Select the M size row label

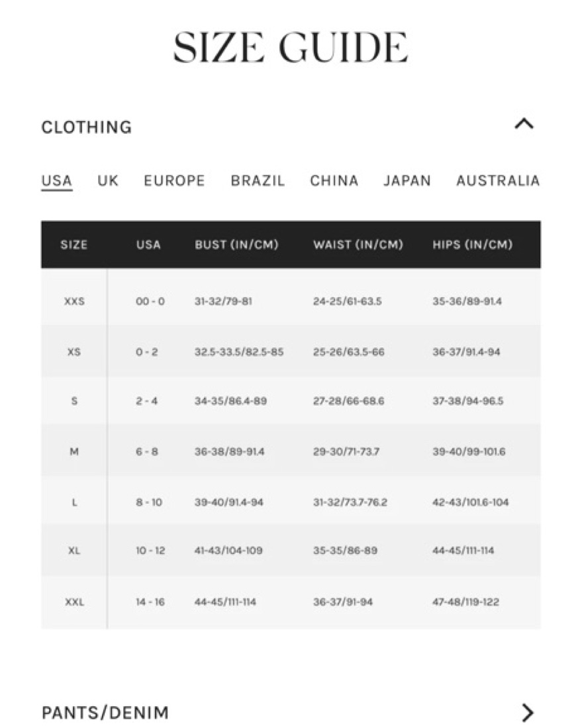tap(74, 451)
